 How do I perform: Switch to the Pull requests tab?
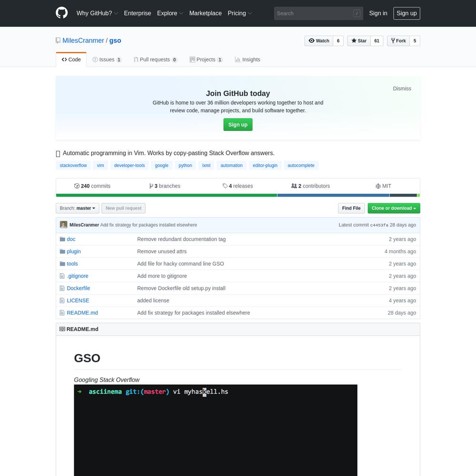click(x=155, y=59)
